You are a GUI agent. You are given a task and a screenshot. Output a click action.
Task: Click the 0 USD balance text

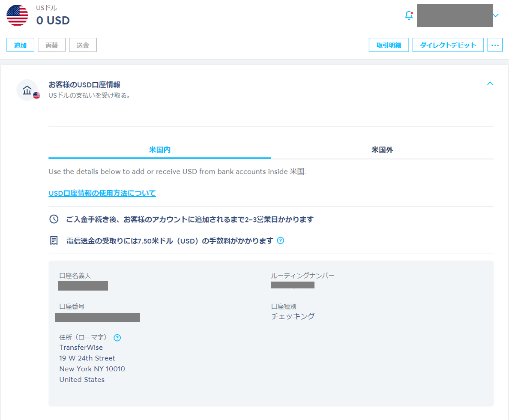(53, 21)
